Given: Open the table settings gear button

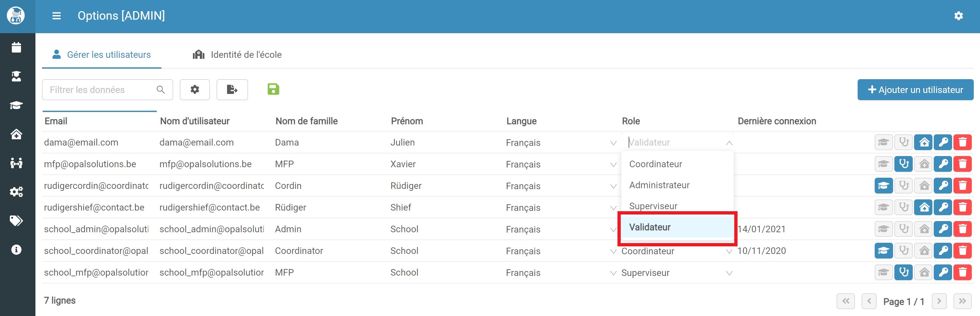Looking at the screenshot, I should tap(195, 89).
